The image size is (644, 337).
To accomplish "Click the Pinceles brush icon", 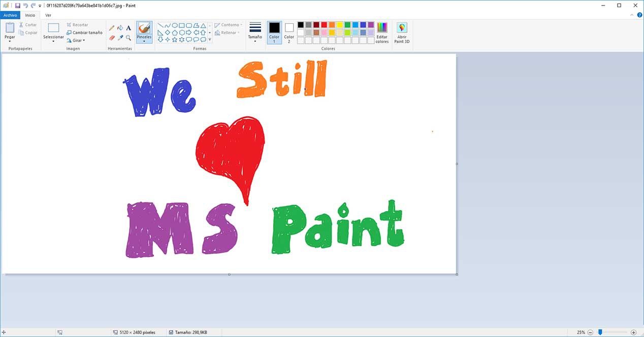I will click(x=144, y=27).
